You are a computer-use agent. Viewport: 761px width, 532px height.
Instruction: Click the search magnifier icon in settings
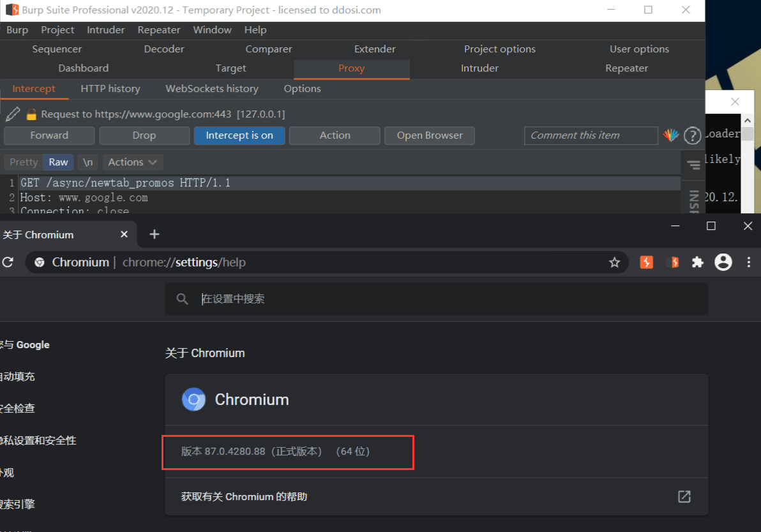click(182, 299)
